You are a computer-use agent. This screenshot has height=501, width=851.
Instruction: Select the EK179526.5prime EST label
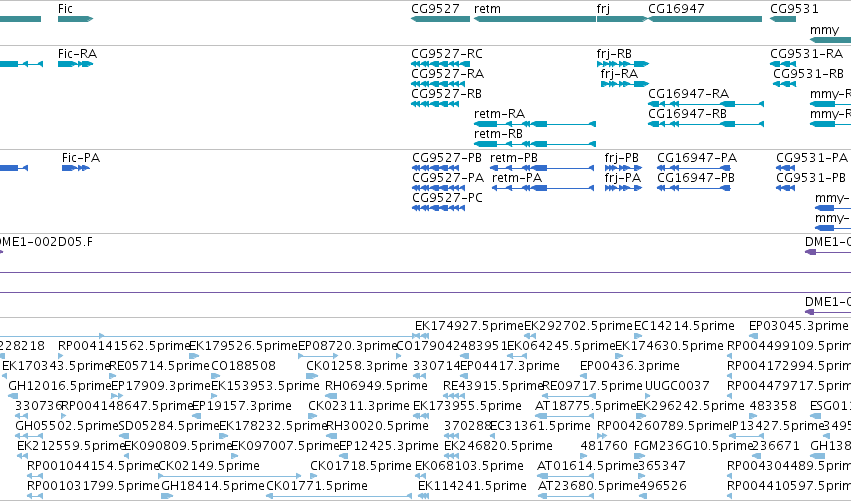(243, 346)
